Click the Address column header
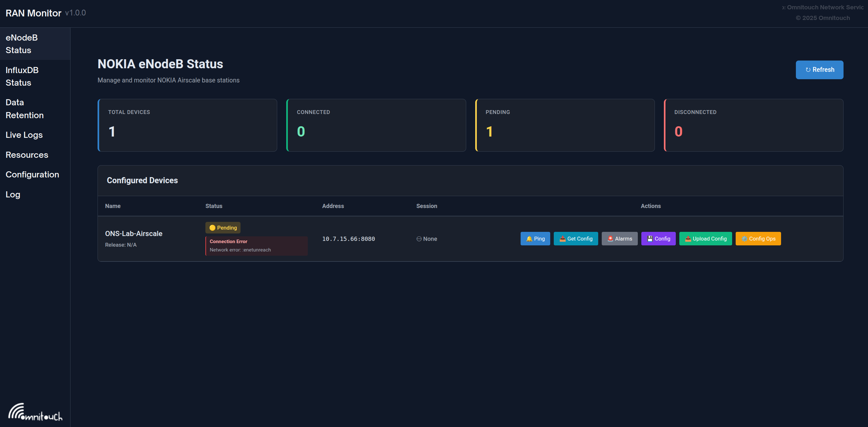The image size is (868, 427). pos(333,206)
